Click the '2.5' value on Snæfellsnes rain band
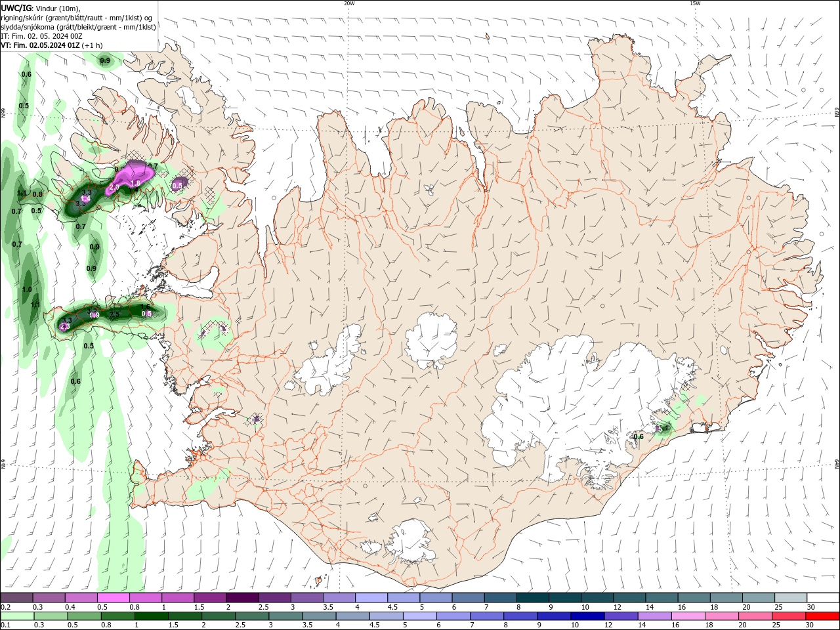The height and width of the screenshot is (630, 840). pos(114,314)
